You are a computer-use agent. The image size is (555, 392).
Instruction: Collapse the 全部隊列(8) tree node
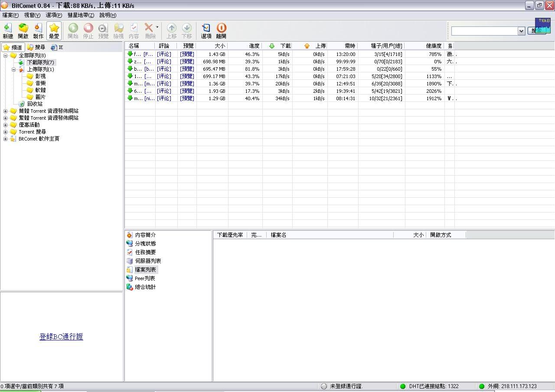[x=6, y=56]
